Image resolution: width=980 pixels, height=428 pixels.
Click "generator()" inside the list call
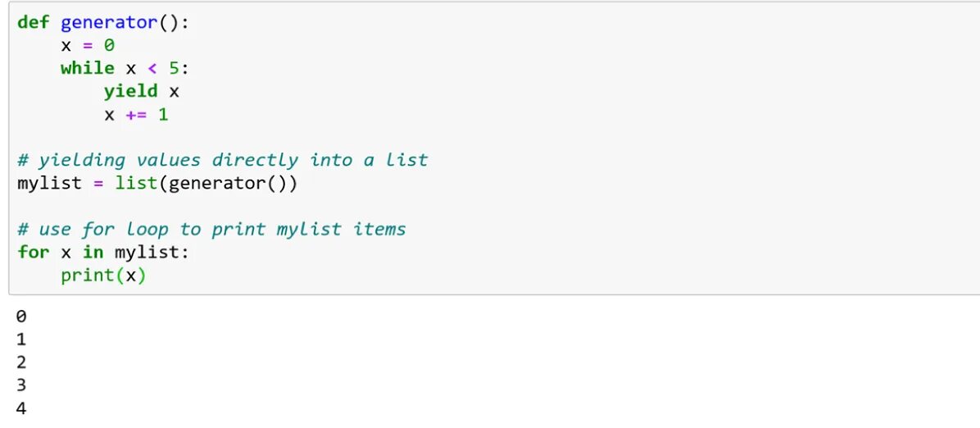pos(229,184)
